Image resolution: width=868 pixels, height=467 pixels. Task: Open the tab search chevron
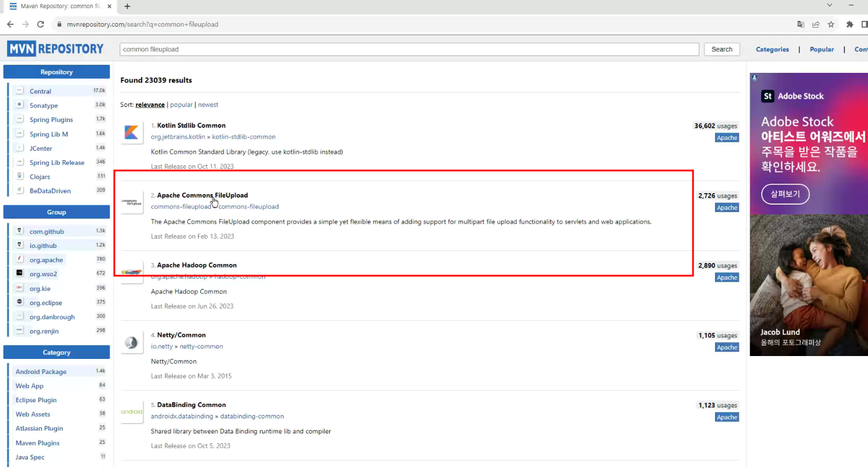tap(830, 5)
